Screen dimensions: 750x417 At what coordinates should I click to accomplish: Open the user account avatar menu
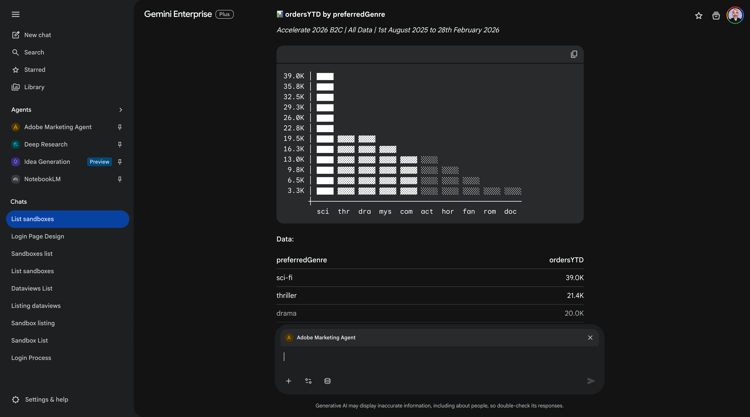[x=735, y=15]
